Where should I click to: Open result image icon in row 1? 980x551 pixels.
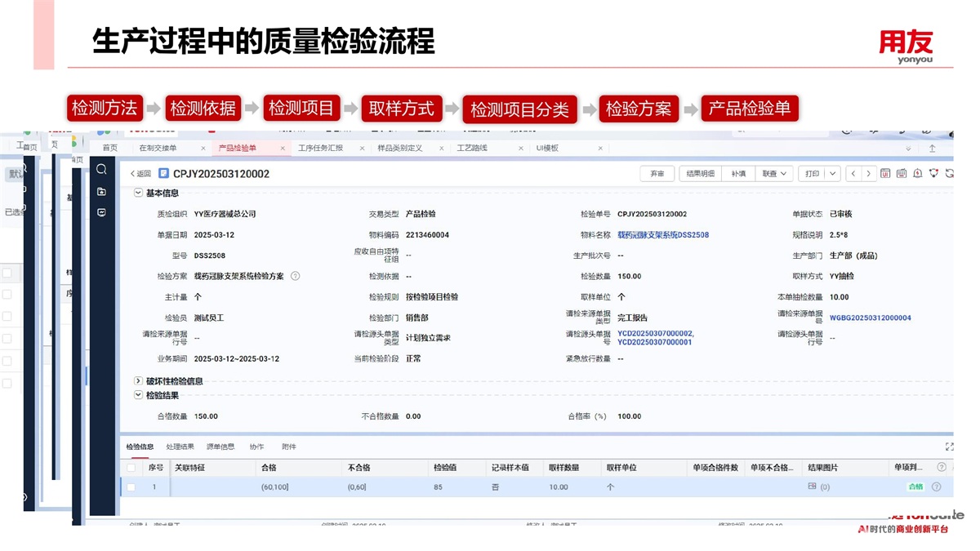point(812,487)
